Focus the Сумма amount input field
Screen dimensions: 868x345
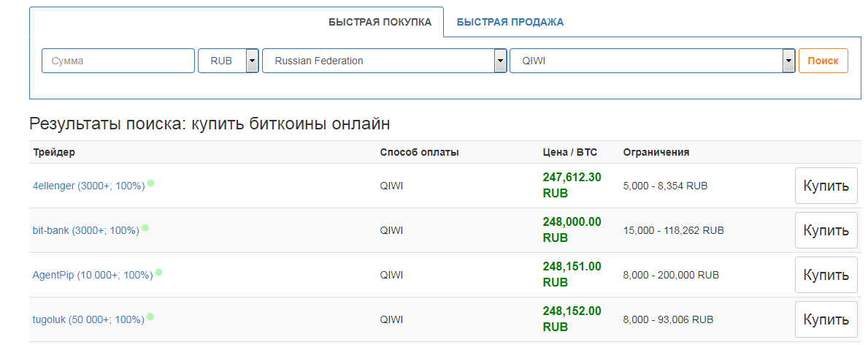[x=118, y=61]
